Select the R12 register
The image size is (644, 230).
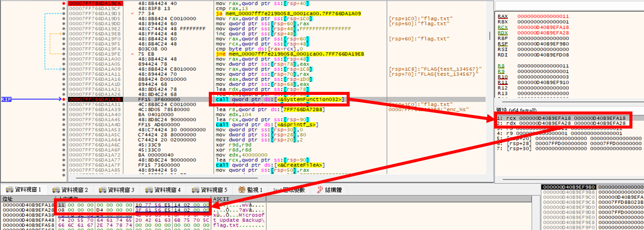coord(502,87)
